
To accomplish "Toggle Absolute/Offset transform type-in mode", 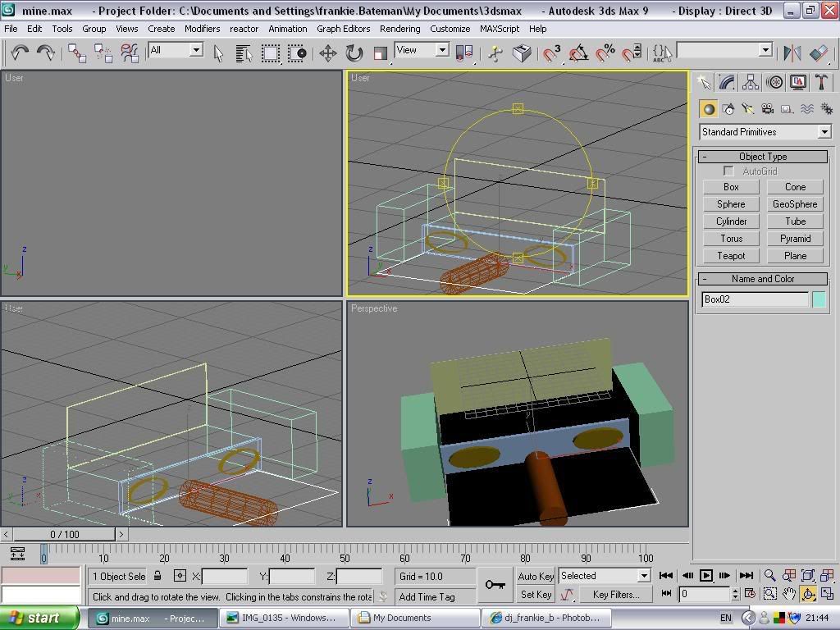I will tap(180, 576).
